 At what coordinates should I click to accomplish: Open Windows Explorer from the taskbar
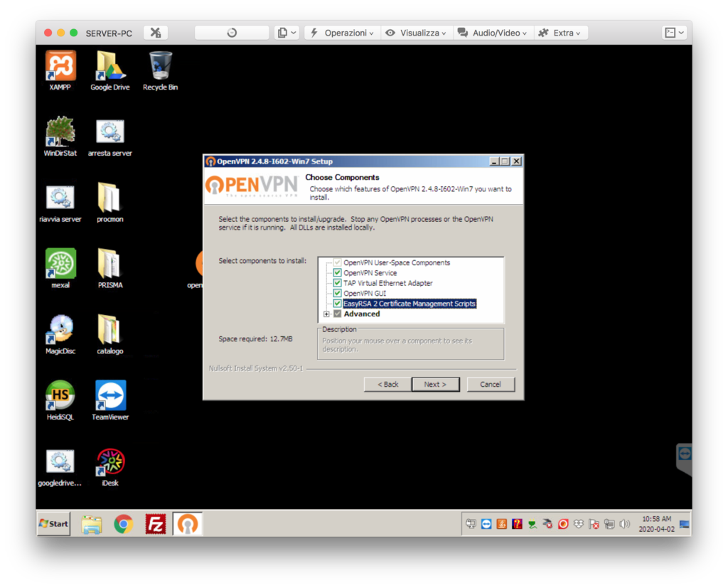click(x=92, y=525)
